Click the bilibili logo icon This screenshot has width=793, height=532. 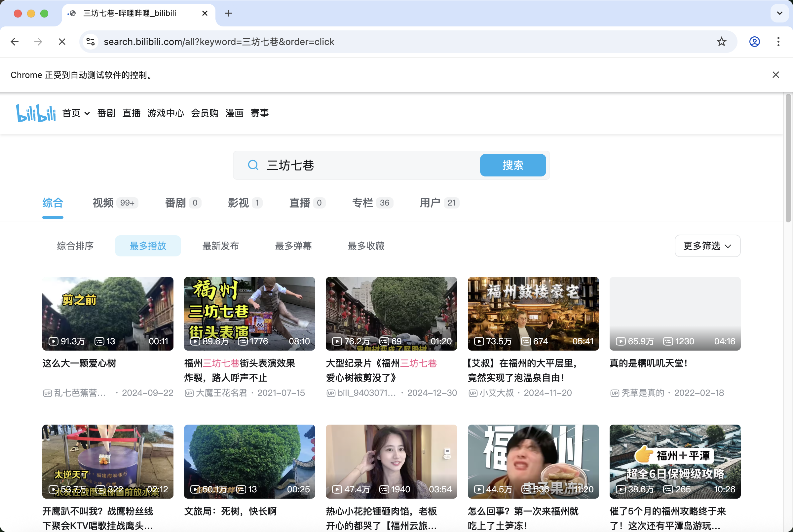(36, 113)
